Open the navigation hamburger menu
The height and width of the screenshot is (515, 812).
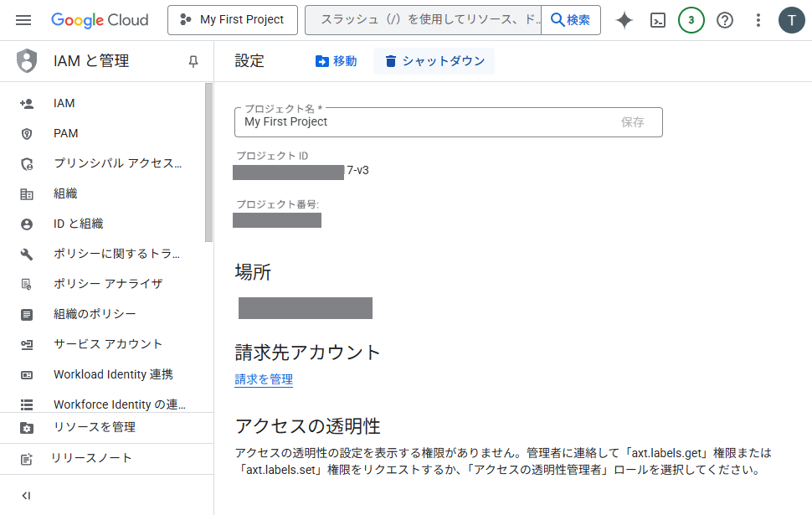(x=23, y=19)
